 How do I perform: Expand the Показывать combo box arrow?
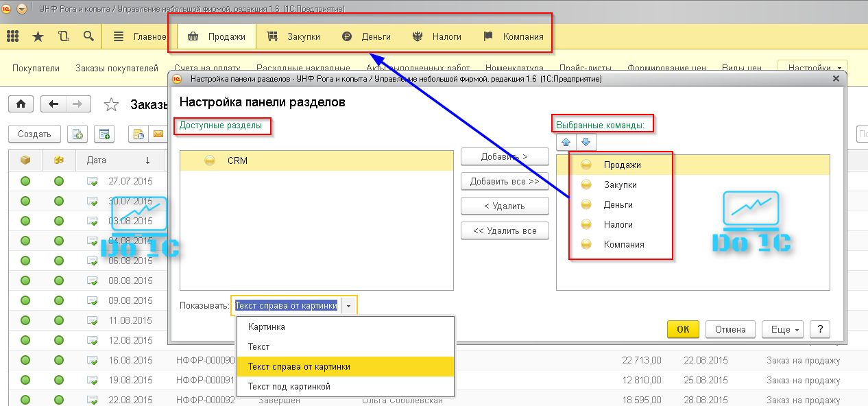350,306
